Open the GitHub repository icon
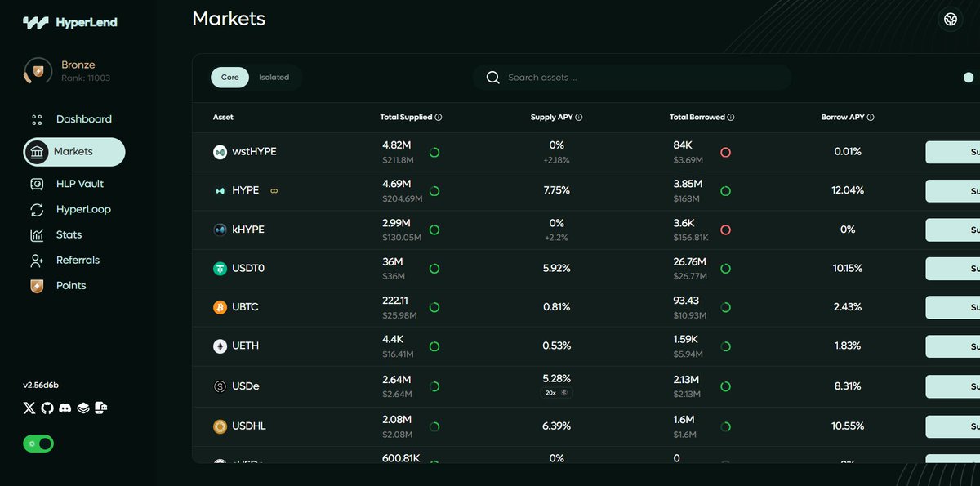980x486 pixels. point(47,408)
